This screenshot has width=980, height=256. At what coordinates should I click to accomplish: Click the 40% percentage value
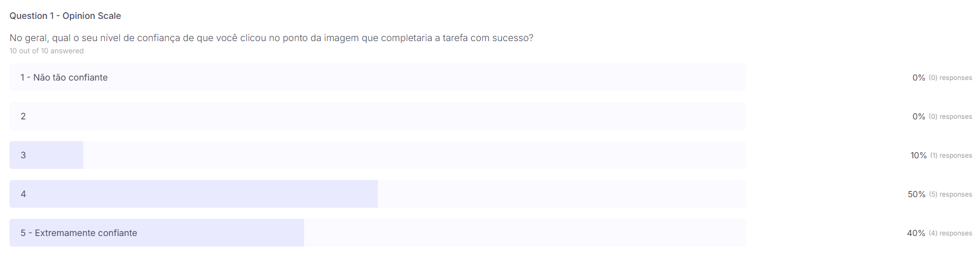pyautogui.click(x=916, y=233)
